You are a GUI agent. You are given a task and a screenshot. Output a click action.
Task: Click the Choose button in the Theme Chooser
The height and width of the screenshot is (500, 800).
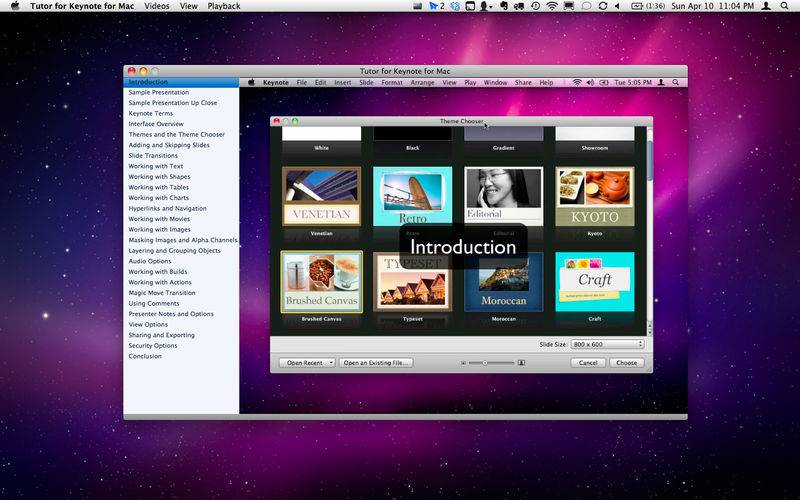(627, 363)
